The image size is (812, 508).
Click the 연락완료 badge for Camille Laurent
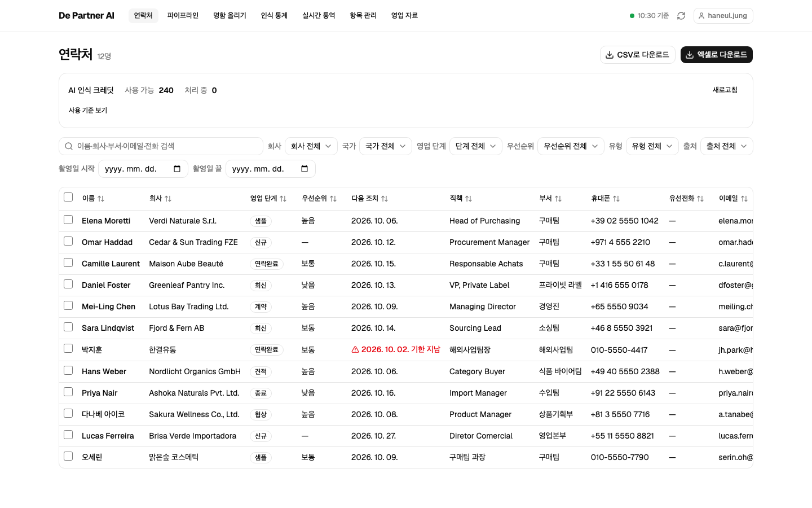coord(267,264)
